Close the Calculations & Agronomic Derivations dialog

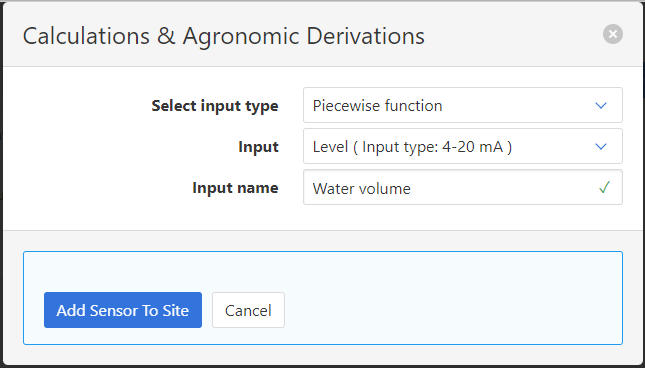tap(613, 34)
